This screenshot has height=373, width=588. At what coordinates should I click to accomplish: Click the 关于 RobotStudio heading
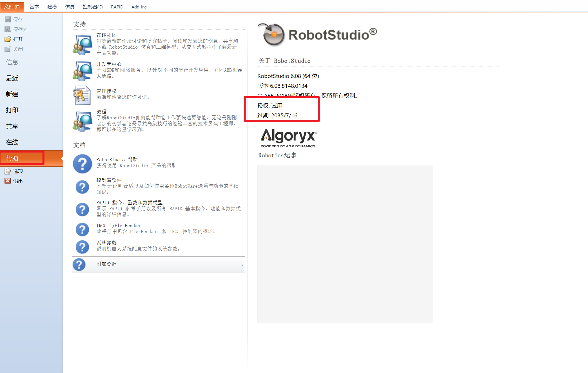[x=284, y=61]
